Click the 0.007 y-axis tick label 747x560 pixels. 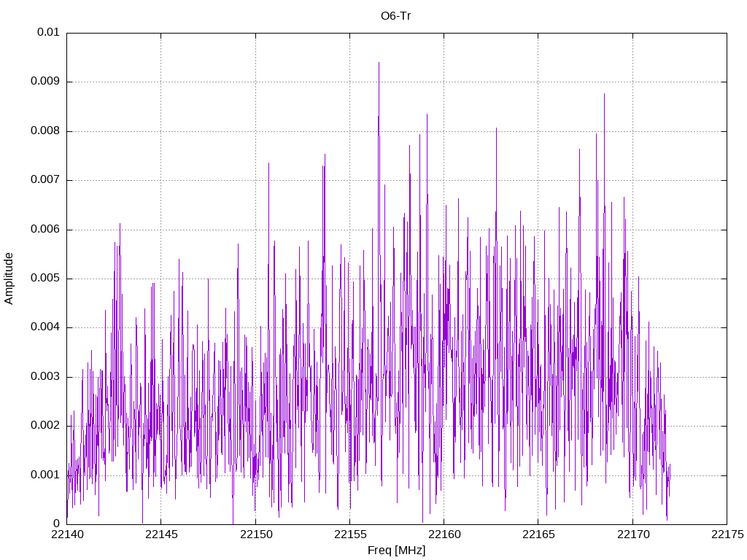pos(45,180)
